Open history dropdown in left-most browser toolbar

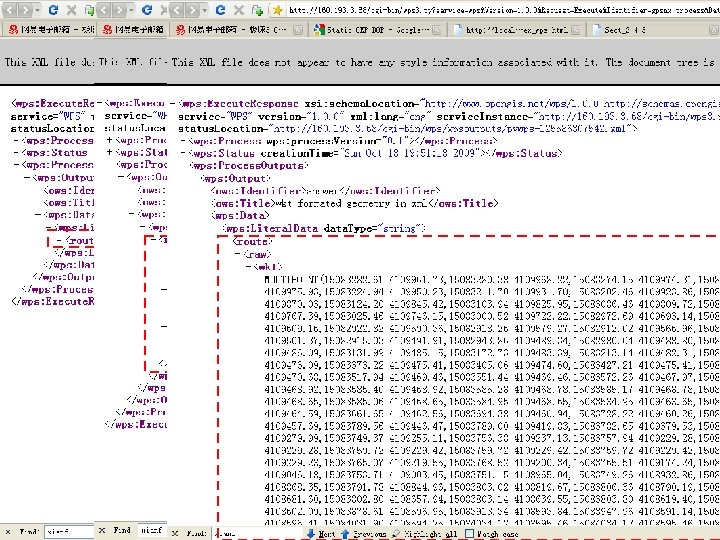pyautogui.click(x=38, y=10)
